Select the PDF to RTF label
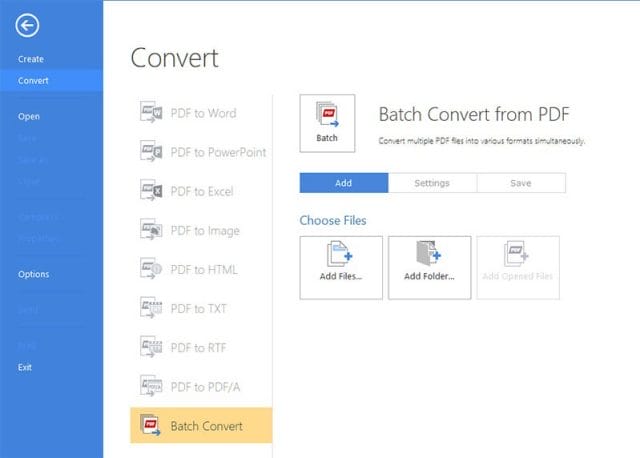Screen dimensions: 640x458 point(198,348)
